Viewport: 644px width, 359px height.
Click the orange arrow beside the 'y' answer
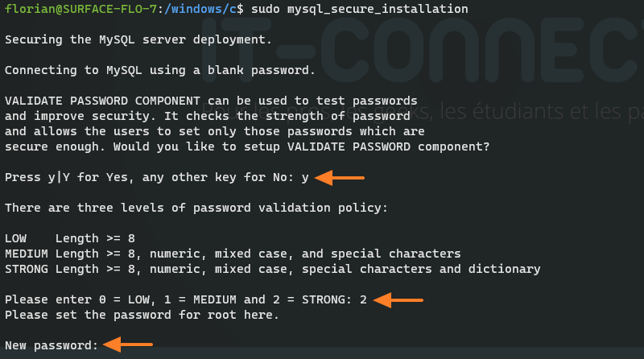coord(340,178)
